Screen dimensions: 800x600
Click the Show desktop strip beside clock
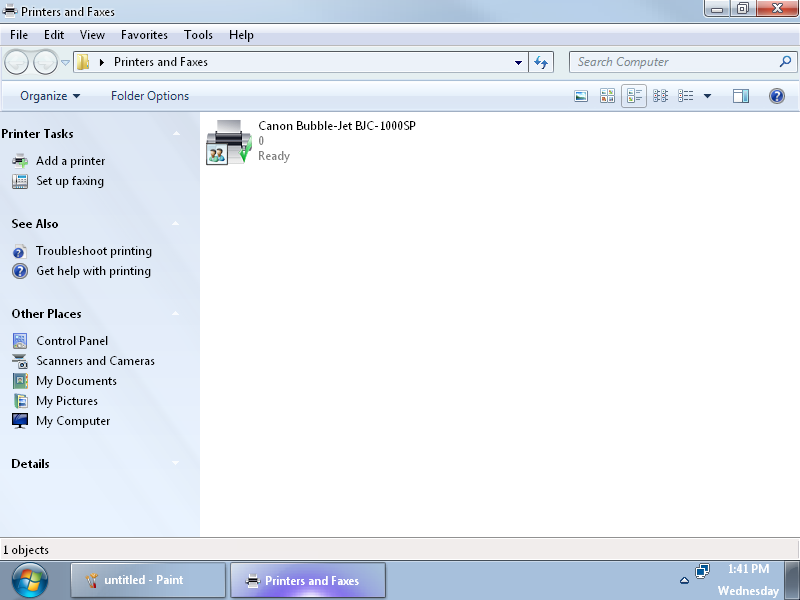coord(792,580)
